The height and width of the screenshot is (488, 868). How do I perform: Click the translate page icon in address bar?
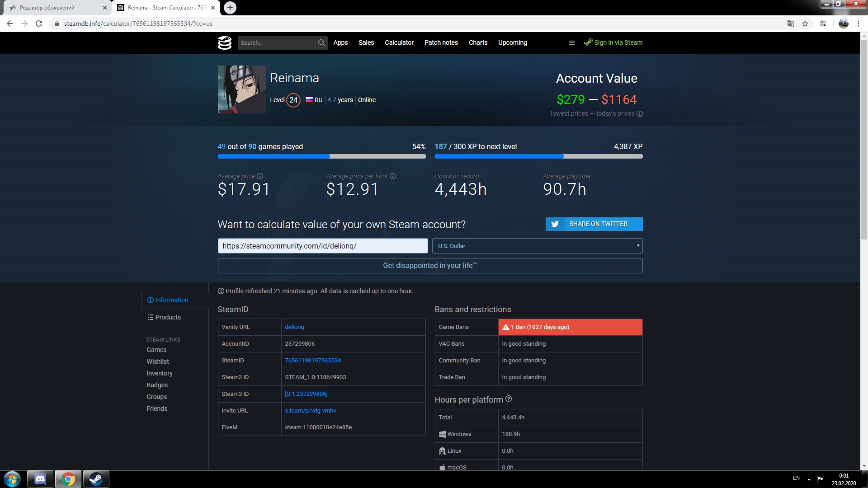pyautogui.click(x=791, y=23)
